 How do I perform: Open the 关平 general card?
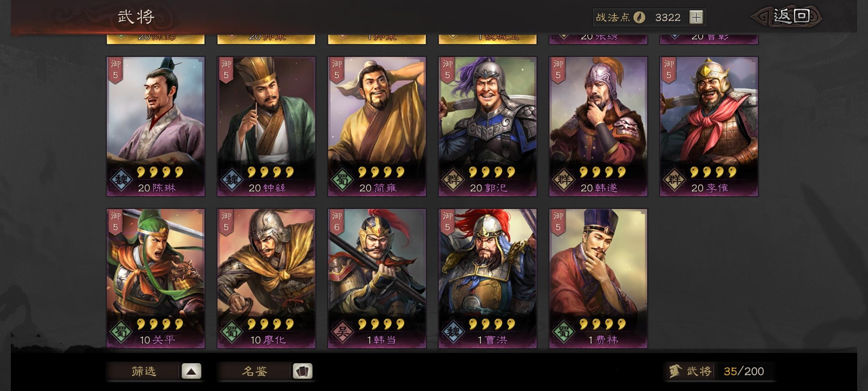[156, 278]
